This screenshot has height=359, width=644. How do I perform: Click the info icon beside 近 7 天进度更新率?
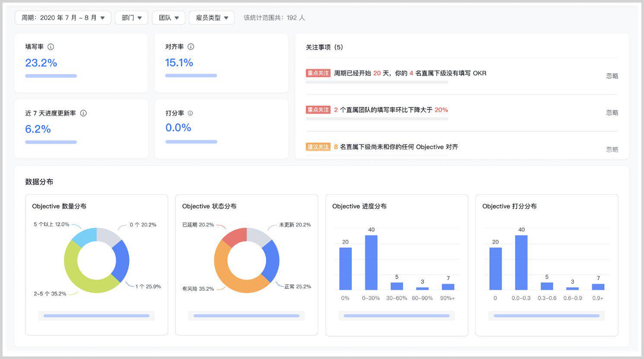84,113
